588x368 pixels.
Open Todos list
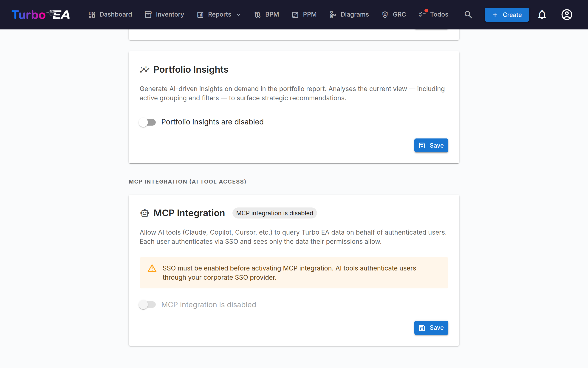pos(433,14)
